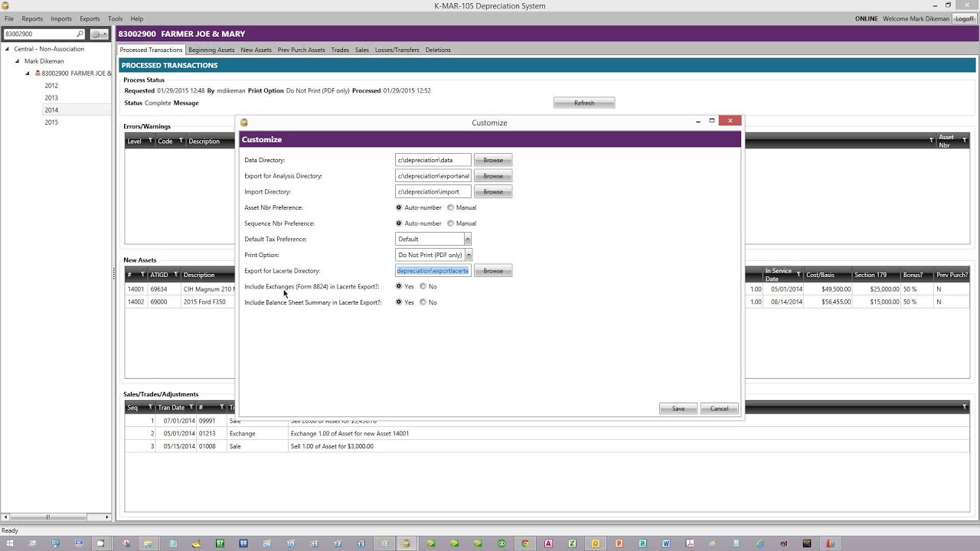Cancel the Customize dialog

pyautogui.click(x=720, y=409)
